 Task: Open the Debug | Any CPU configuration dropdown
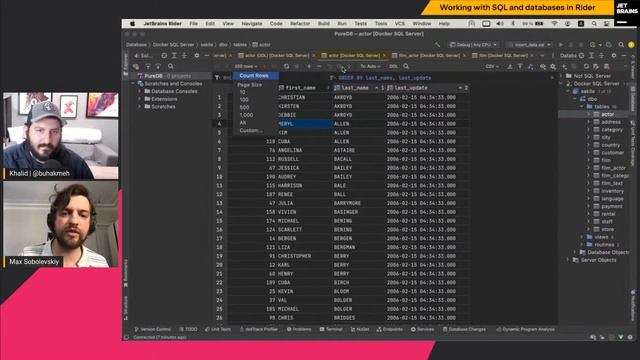coord(473,44)
